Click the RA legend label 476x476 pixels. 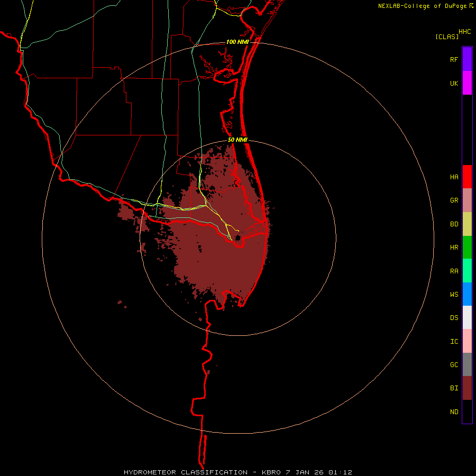(x=454, y=271)
